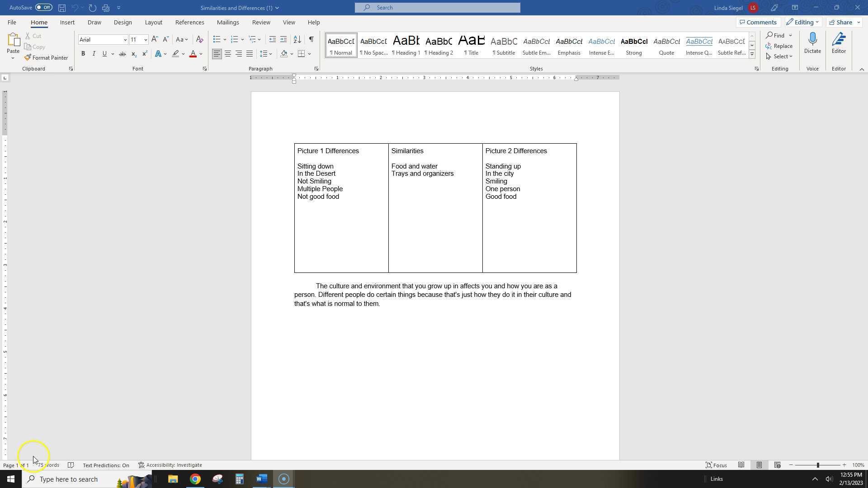Screen dimensions: 868x488
Task: Open the font name dropdown
Action: click(x=125, y=40)
